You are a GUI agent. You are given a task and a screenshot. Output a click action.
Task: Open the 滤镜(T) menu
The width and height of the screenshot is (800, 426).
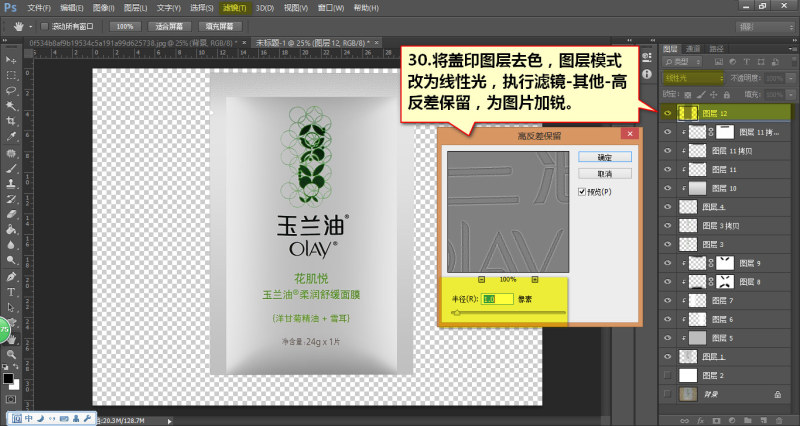[x=234, y=8]
